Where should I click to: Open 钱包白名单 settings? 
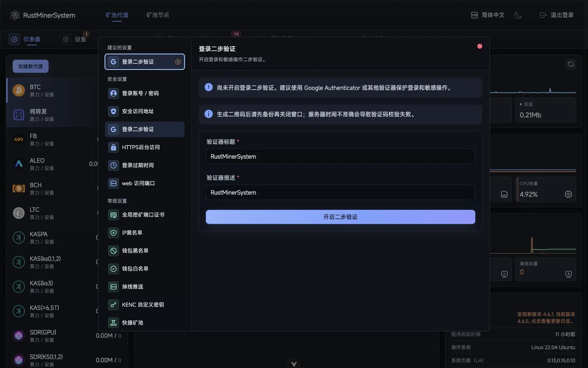pos(145,269)
